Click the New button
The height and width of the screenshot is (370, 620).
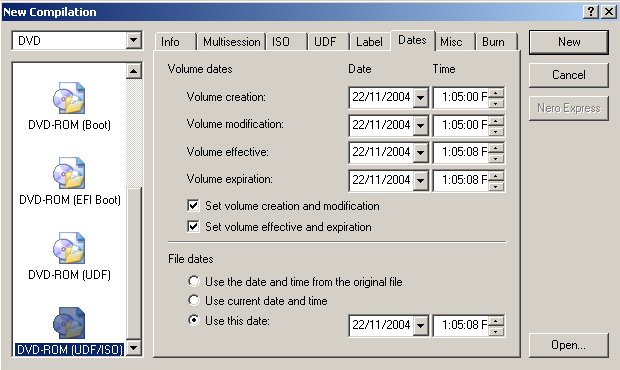tap(569, 42)
